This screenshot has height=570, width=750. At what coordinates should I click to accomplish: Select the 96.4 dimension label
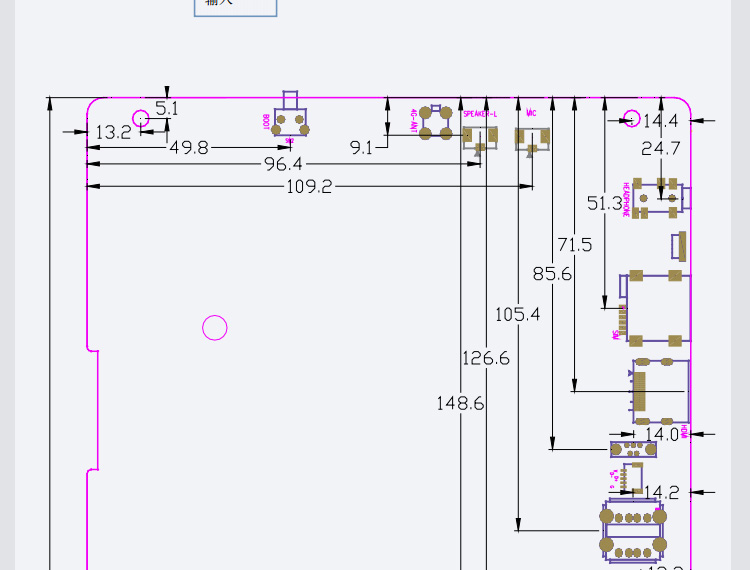284,164
